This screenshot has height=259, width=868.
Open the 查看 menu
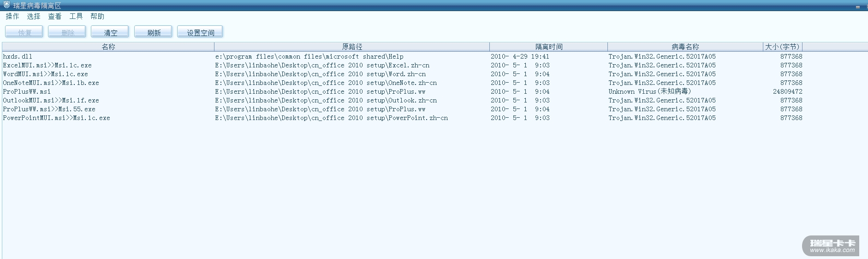pos(55,17)
